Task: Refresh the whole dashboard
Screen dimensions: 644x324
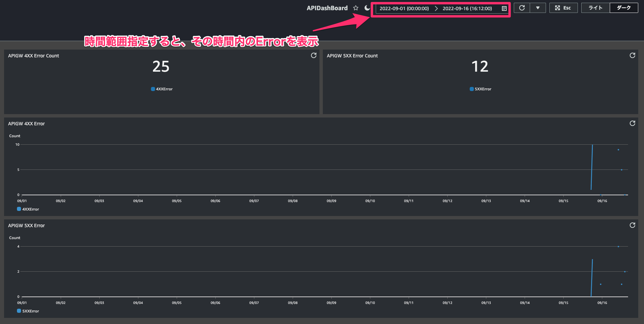Action: [x=521, y=7]
